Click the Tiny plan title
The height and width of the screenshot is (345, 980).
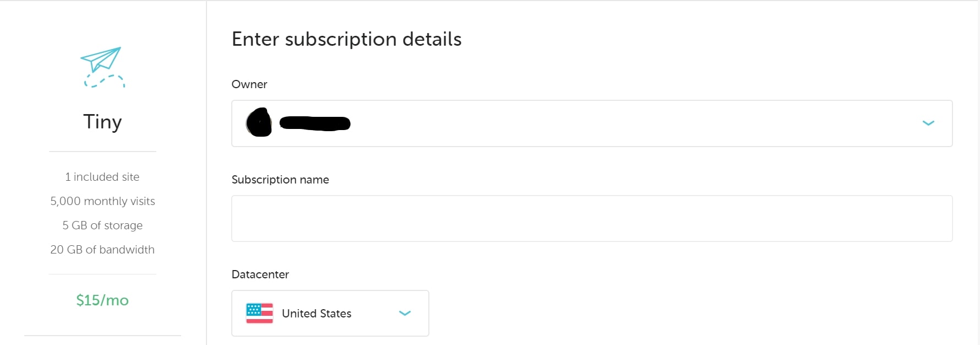point(102,122)
